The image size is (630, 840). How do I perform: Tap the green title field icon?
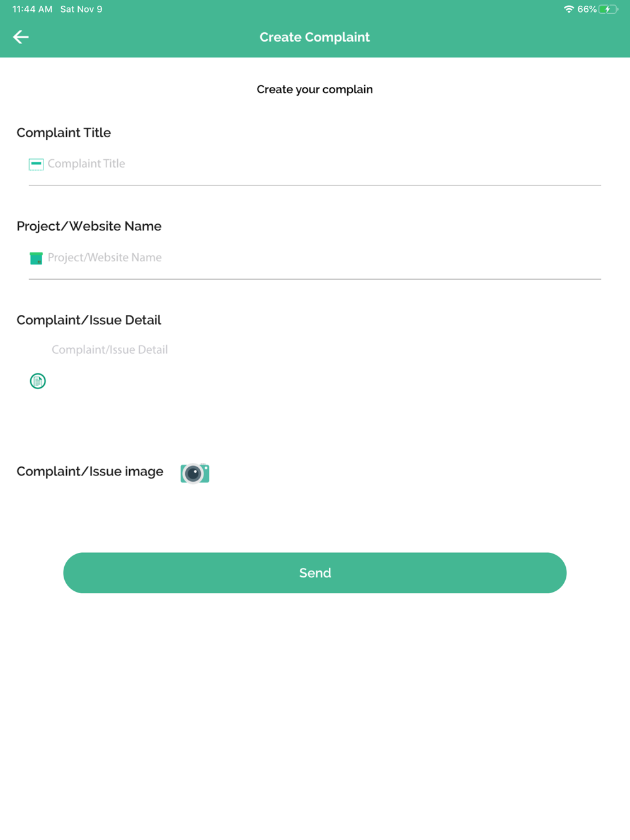36,164
